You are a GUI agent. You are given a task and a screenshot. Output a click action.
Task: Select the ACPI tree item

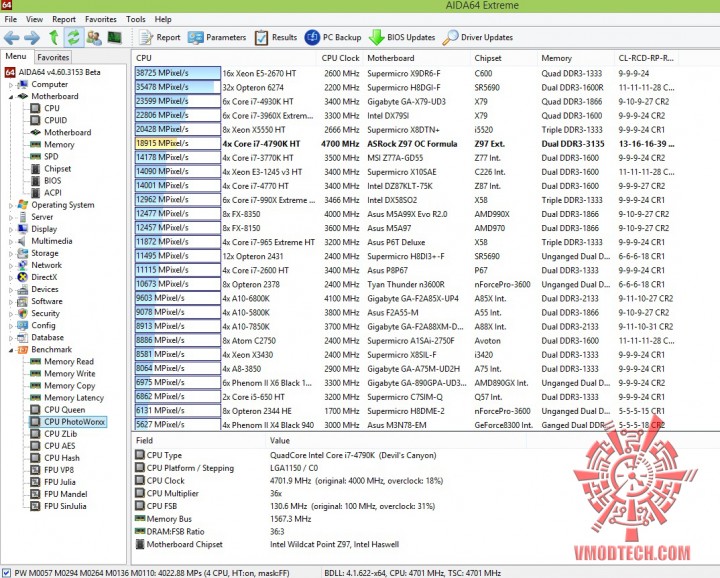pos(46,193)
